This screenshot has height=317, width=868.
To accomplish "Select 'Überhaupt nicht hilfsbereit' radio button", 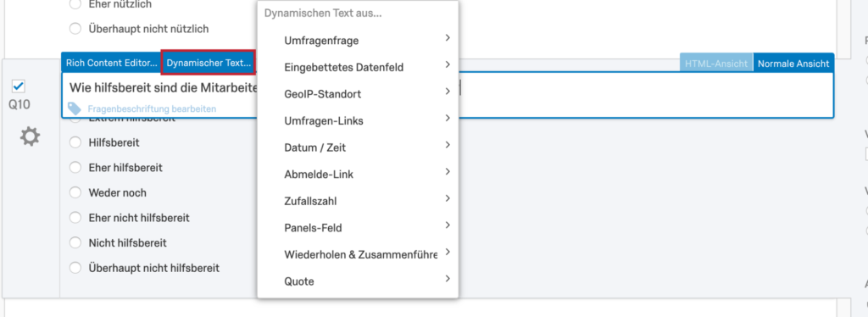I will click(x=75, y=268).
